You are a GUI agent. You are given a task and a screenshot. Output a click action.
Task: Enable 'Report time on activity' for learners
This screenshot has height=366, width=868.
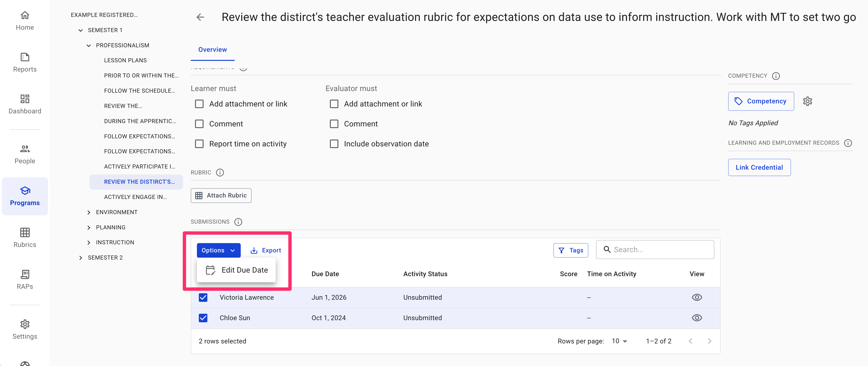pyautogui.click(x=199, y=144)
